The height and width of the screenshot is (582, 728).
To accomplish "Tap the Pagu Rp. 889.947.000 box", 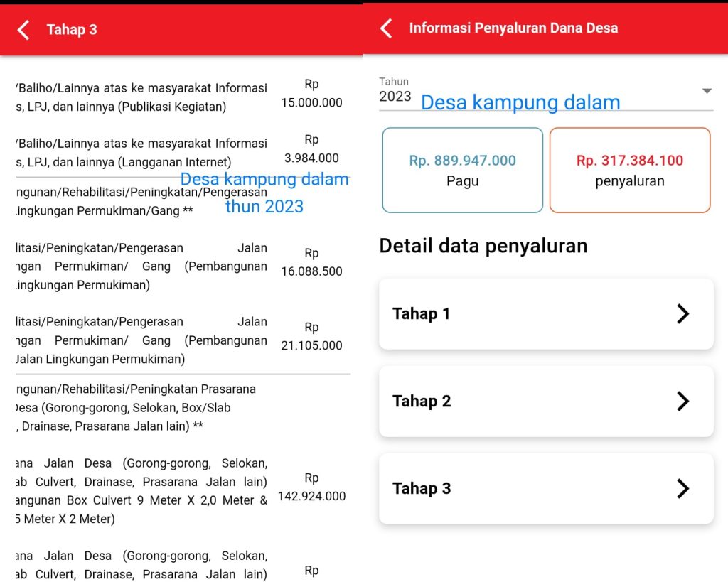I will tap(462, 171).
